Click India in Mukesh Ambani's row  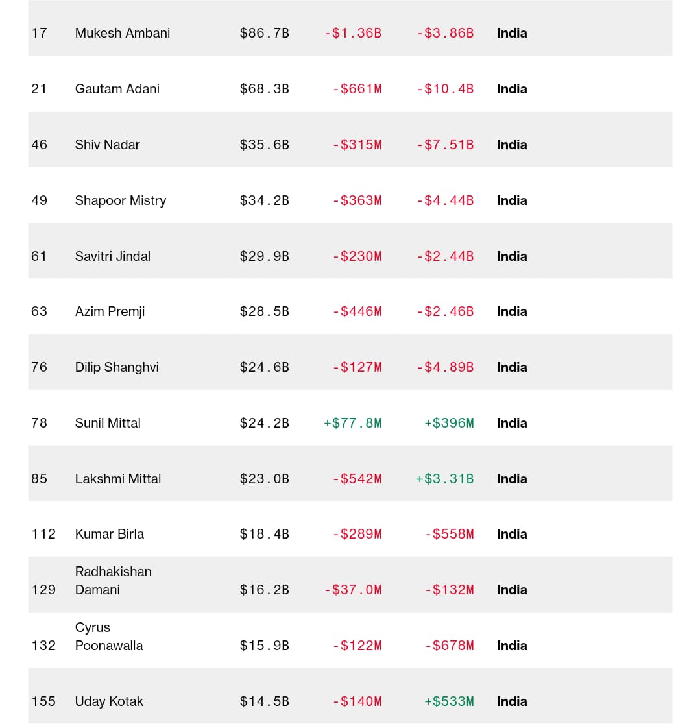pos(512,33)
